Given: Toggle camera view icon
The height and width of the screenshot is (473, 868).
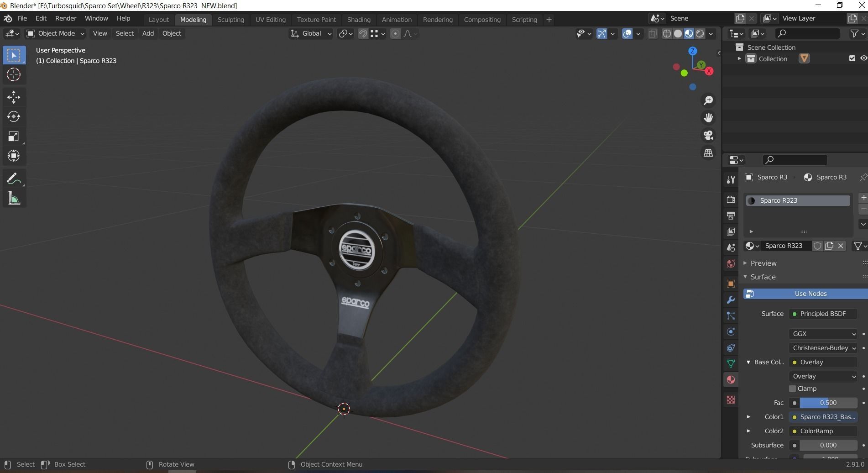Looking at the screenshot, I should [708, 135].
